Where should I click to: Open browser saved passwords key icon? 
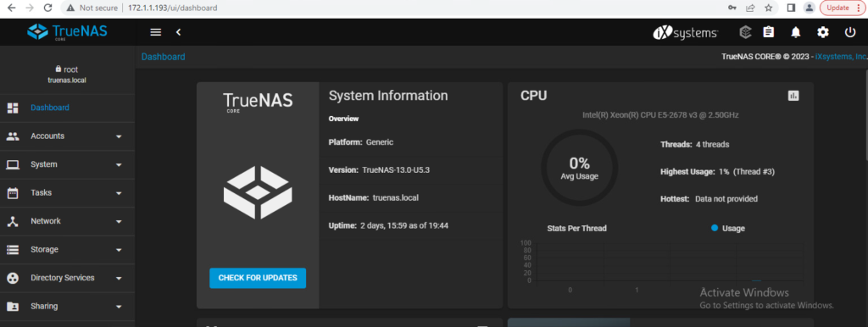pyautogui.click(x=732, y=8)
